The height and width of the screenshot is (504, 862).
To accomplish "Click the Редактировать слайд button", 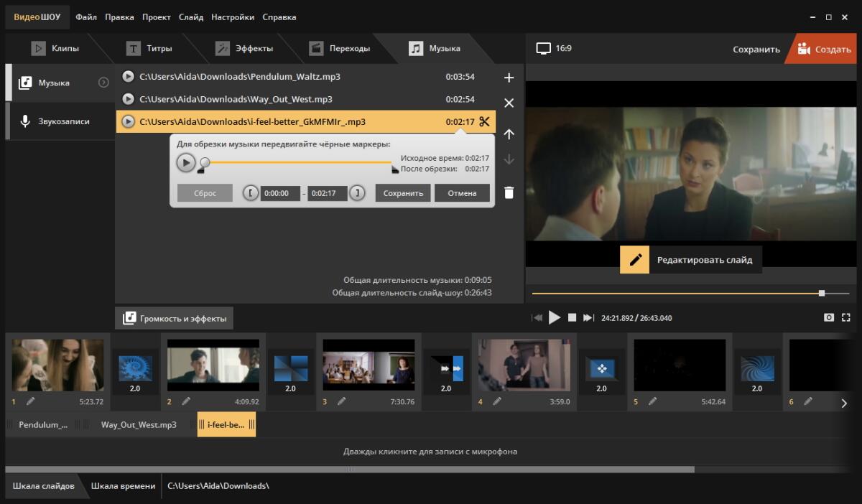I will click(x=690, y=260).
